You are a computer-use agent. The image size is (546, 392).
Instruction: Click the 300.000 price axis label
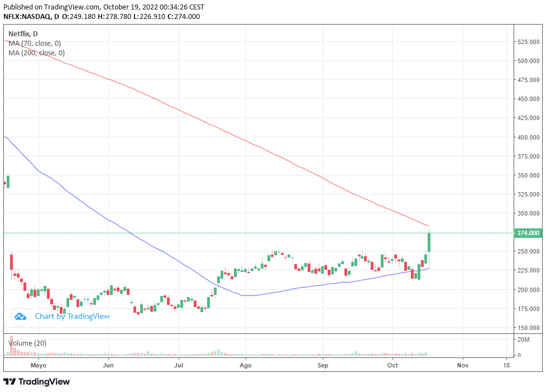pyautogui.click(x=528, y=213)
